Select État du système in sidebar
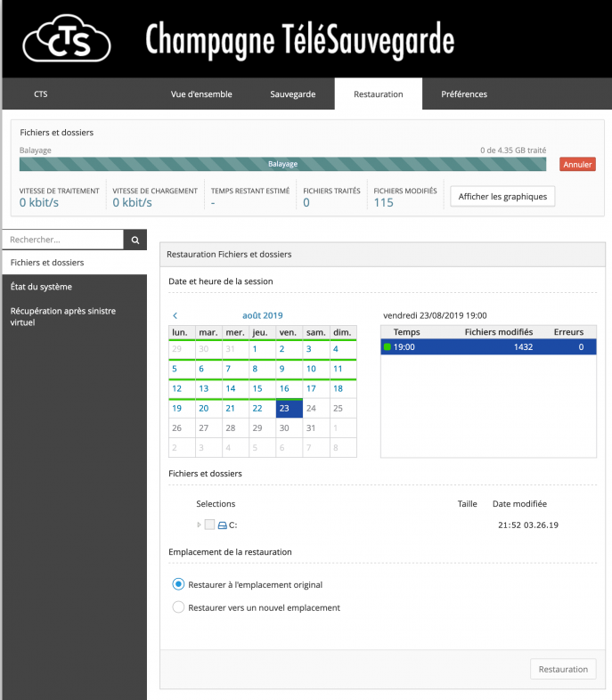The height and width of the screenshot is (700, 612). (41, 287)
